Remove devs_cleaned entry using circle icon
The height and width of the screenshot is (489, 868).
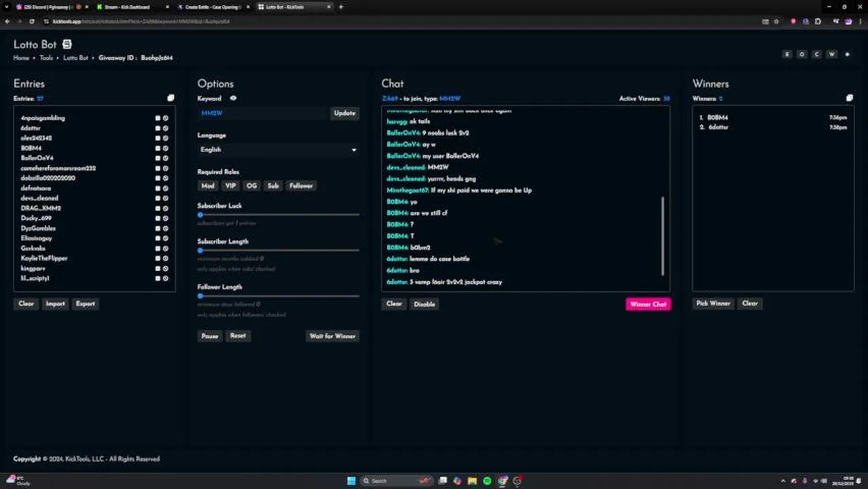(165, 198)
